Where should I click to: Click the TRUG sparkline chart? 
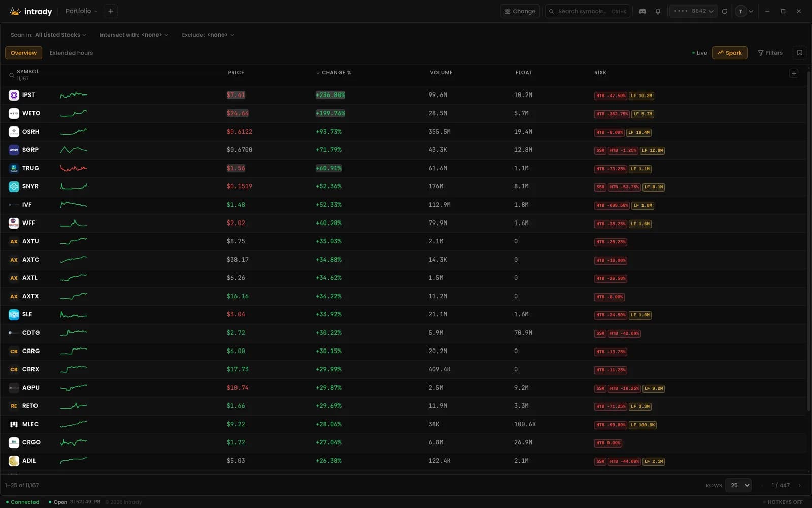(x=74, y=168)
